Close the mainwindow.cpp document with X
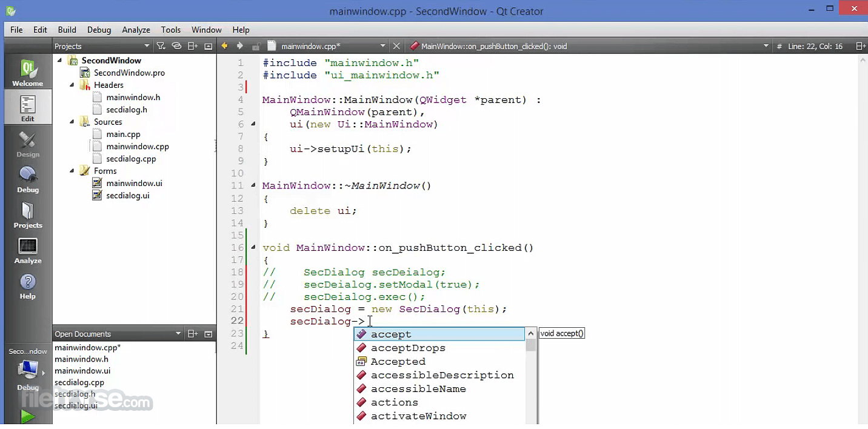The width and height of the screenshot is (868, 429). [396, 46]
